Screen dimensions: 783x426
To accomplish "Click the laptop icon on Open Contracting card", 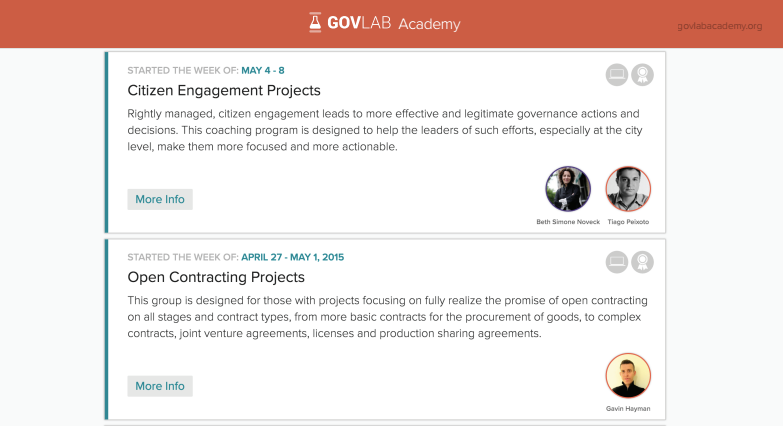I will [617, 262].
